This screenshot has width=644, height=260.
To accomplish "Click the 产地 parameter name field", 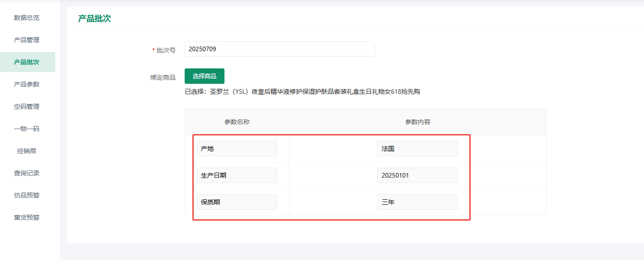I will pos(237,149).
